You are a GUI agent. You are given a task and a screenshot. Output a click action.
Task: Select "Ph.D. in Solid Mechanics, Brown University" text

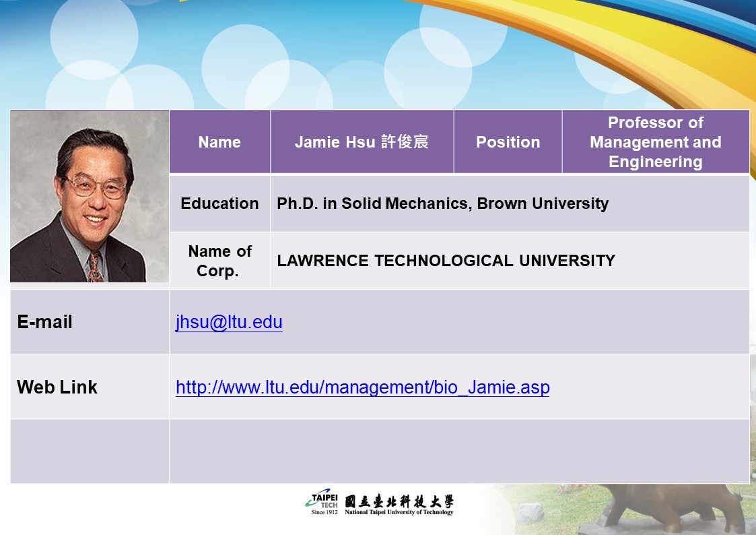(442, 203)
